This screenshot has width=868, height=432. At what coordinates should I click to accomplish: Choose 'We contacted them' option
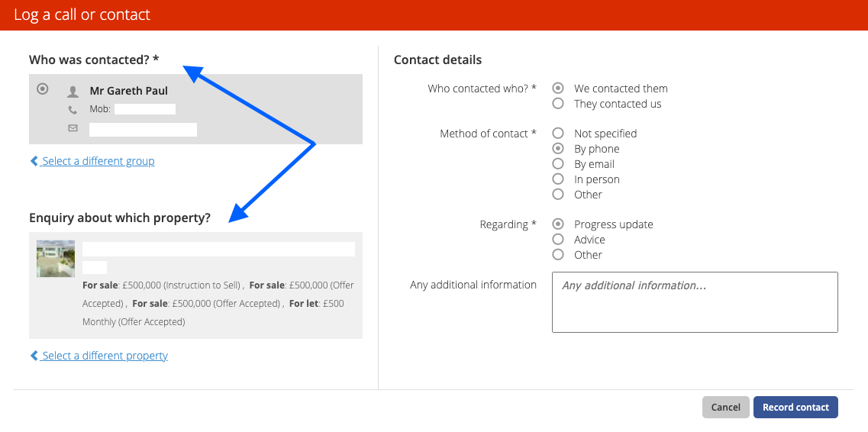(558, 89)
